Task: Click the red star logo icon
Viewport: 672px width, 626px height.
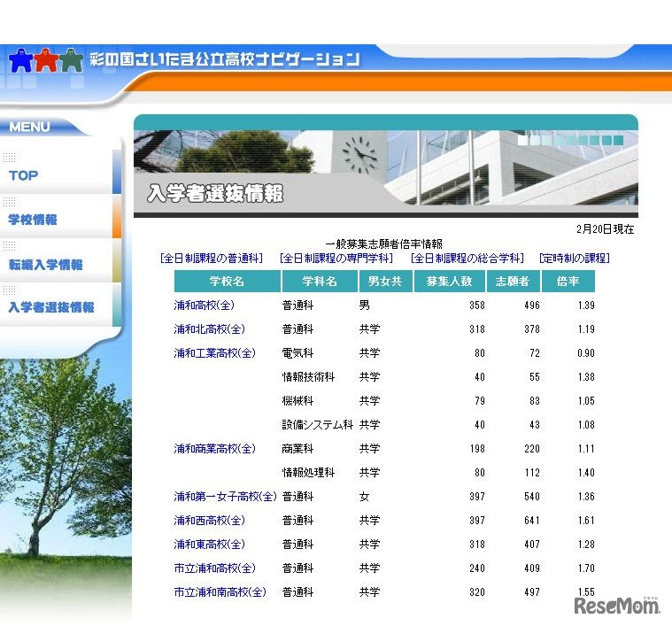Action: pyautogui.click(x=46, y=60)
